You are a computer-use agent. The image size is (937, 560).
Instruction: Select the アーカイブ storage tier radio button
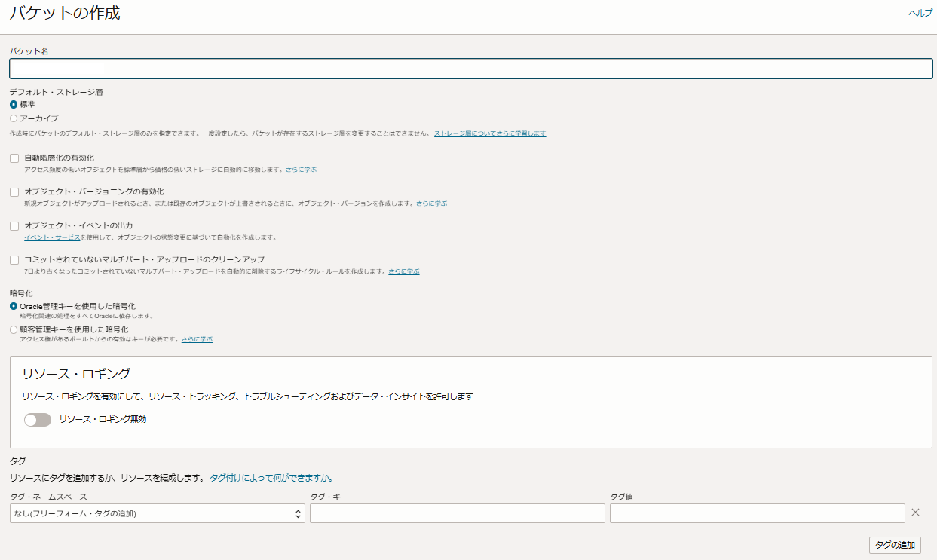[x=14, y=118]
